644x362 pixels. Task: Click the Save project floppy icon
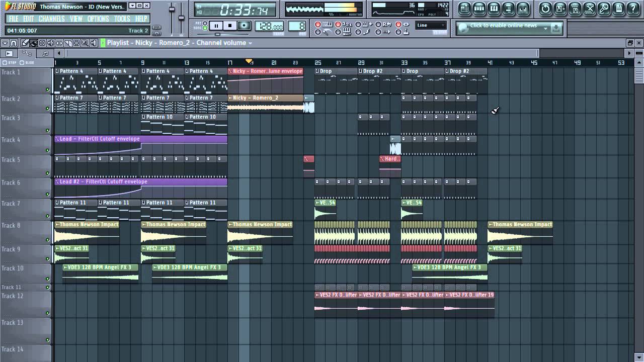[x=575, y=9]
